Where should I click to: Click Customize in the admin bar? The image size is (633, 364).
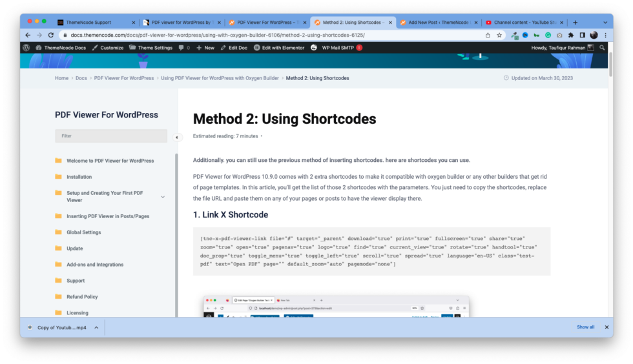108,48
